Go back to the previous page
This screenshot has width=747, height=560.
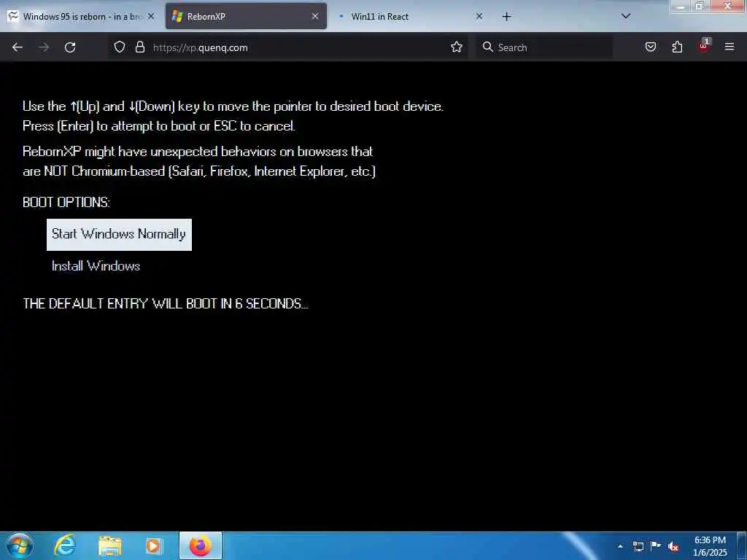18,47
